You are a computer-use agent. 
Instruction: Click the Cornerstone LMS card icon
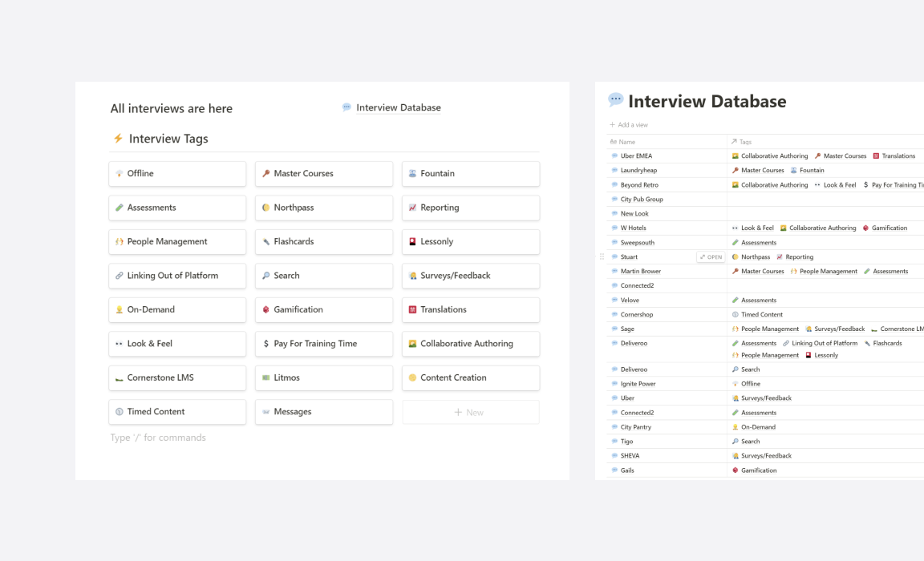click(x=119, y=378)
